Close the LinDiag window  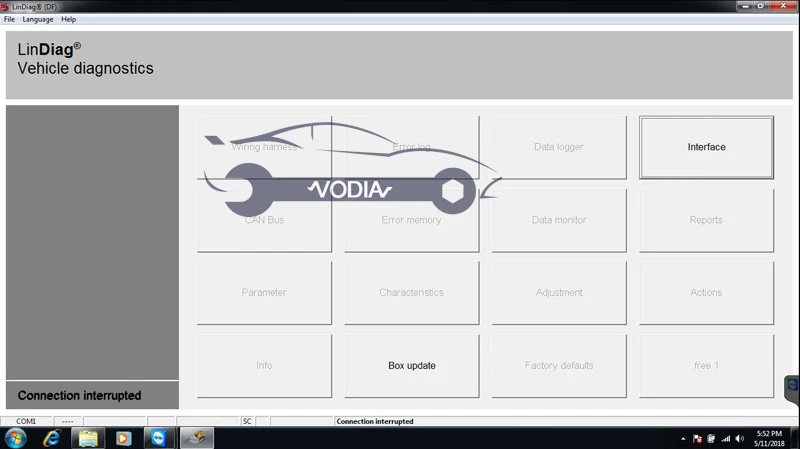click(784, 6)
